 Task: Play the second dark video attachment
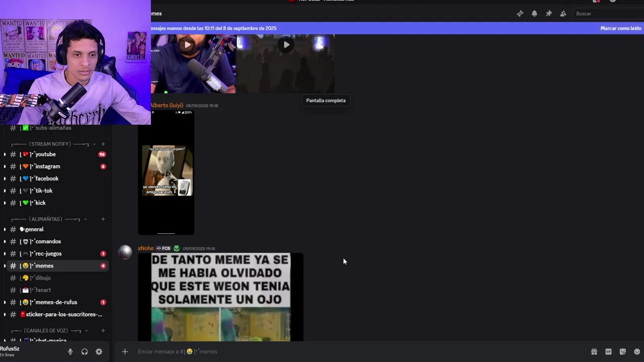coord(286,45)
